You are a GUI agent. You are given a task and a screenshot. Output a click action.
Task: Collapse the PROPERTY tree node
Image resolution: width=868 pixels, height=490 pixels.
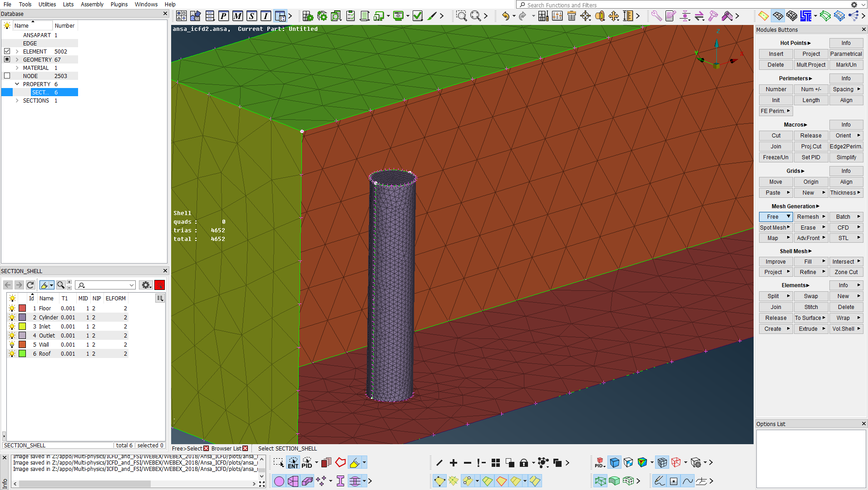[17, 84]
